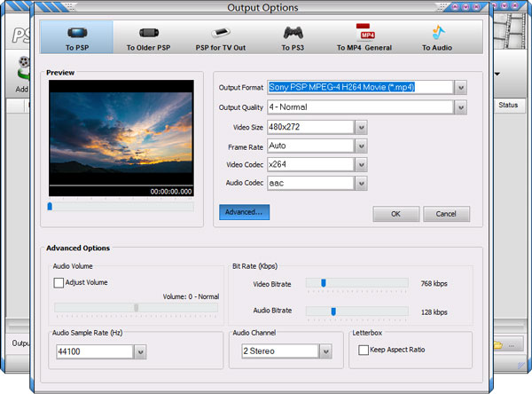This screenshot has width=532, height=394.
Task: Choose the To Audio music icon
Action: [x=438, y=32]
